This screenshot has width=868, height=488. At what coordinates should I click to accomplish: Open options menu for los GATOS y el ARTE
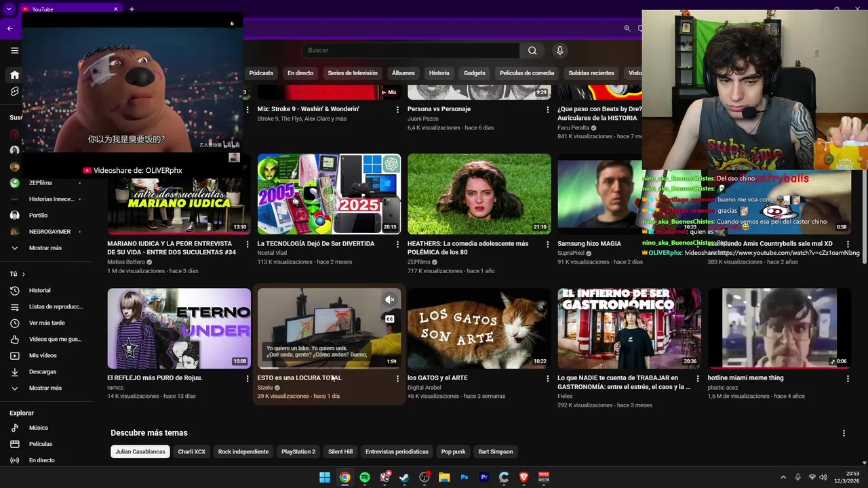pyautogui.click(x=548, y=378)
